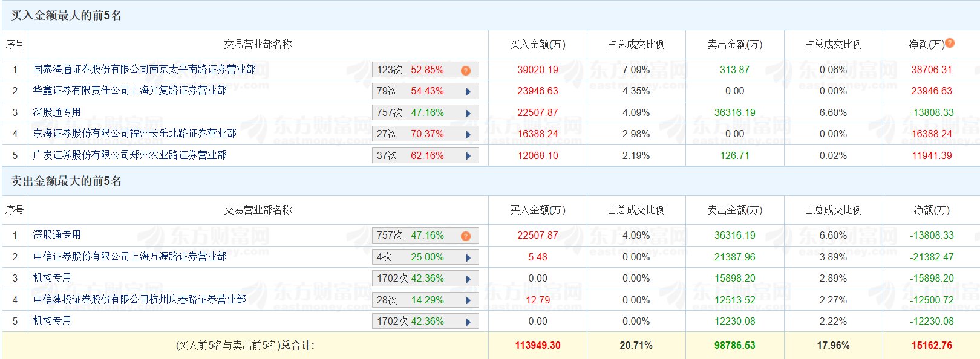Click the 1702次 42.36% box in row three
980x359 pixels.
410,279
